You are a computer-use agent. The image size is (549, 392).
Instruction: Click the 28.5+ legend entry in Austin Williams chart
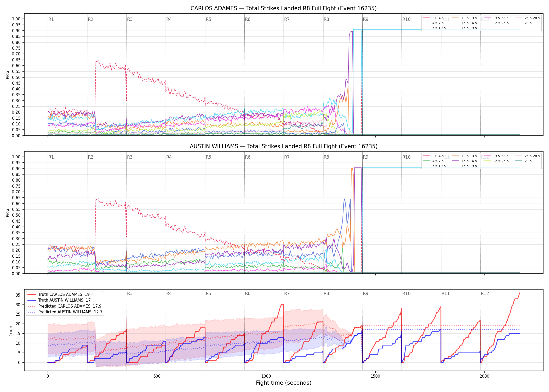click(525, 161)
